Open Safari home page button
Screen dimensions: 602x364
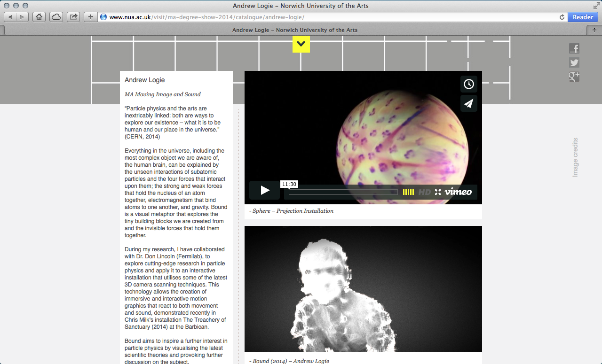39,17
